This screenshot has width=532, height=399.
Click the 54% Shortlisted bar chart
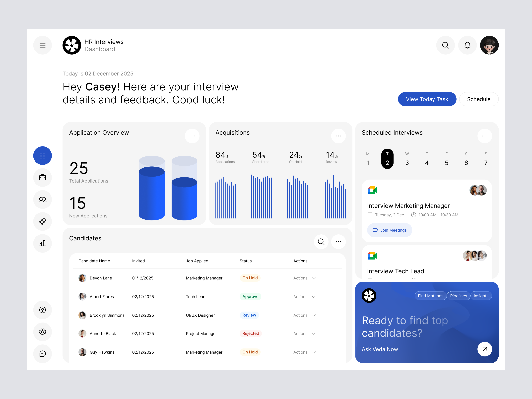tap(262, 196)
